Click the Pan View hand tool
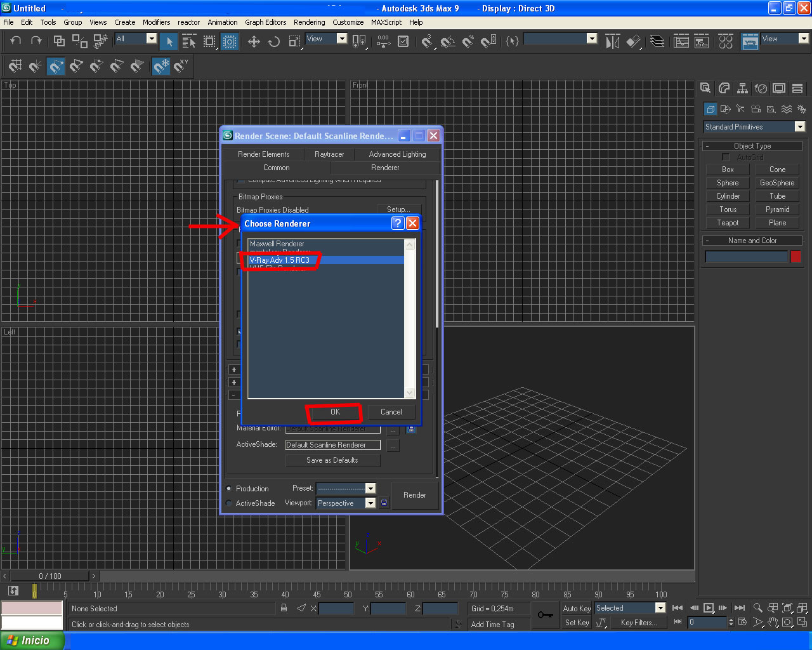The image size is (812, 650). pos(773,623)
